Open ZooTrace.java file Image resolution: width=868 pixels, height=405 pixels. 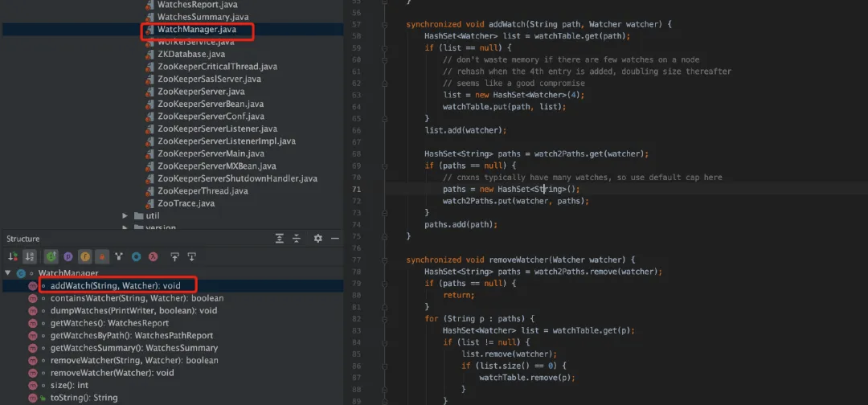(186, 203)
